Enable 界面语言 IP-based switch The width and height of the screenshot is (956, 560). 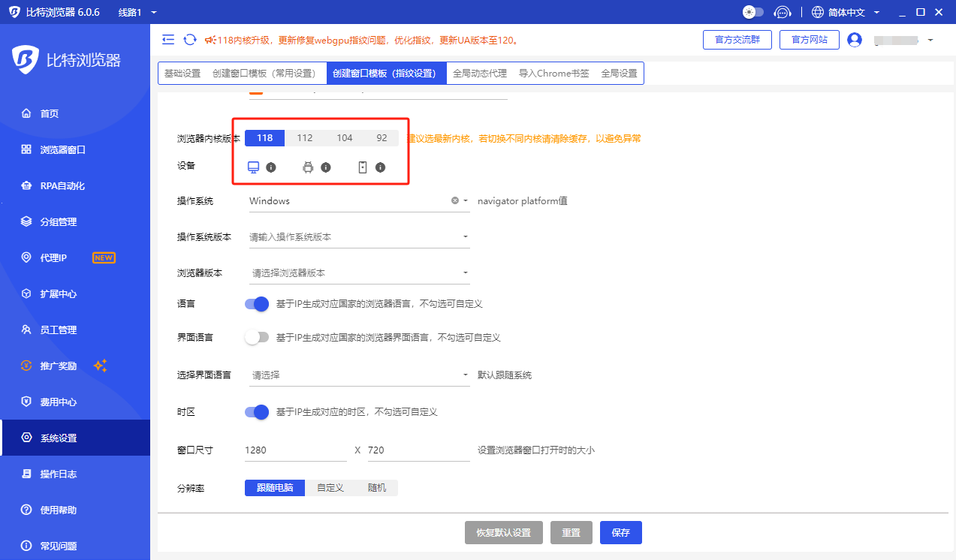pos(257,338)
